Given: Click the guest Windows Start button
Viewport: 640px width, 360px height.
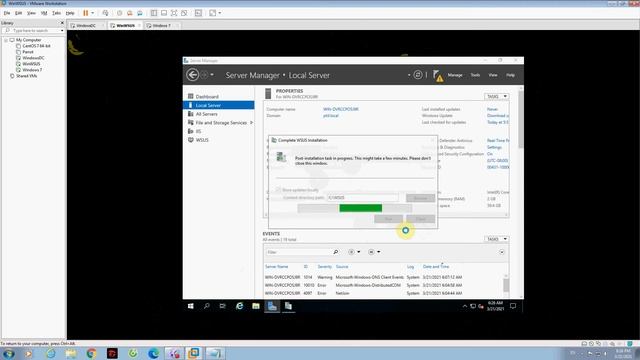Looking at the screenshot, I should point(191,306).
